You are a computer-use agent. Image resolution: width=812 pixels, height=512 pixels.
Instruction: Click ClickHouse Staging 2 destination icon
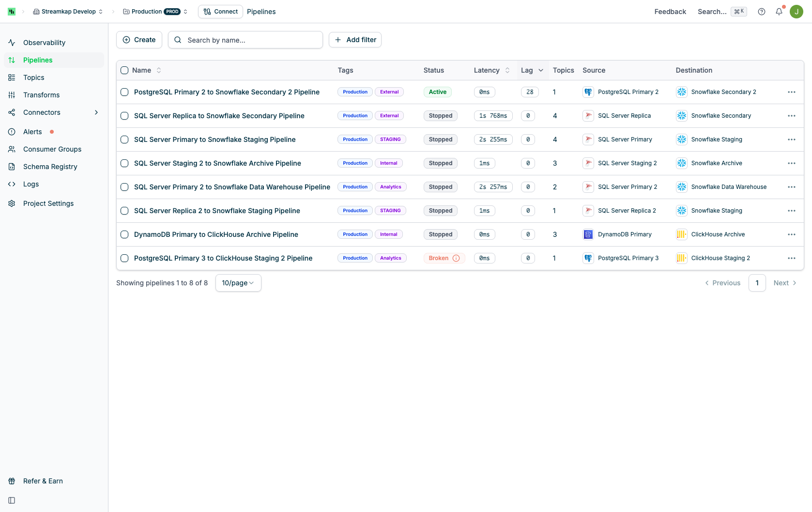tap(682, 258)
